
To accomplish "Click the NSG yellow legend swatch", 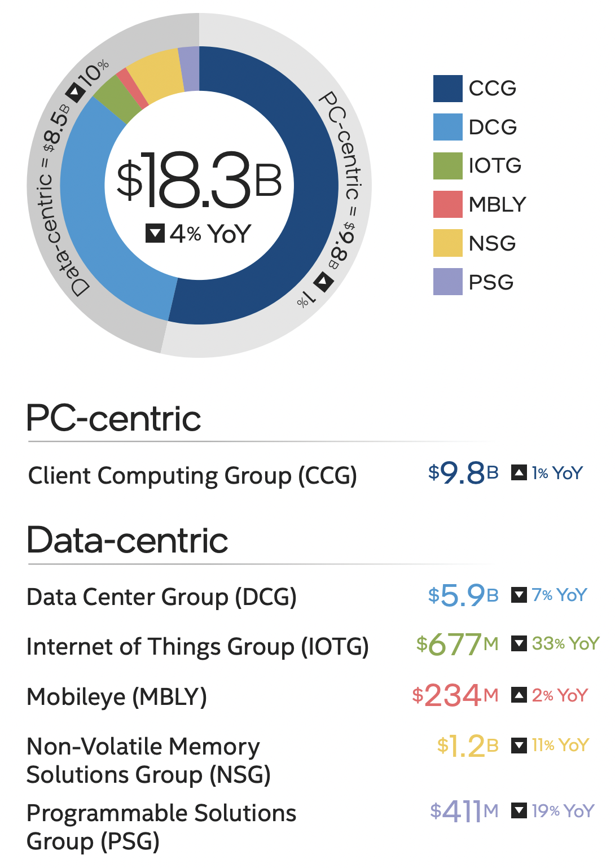I will 447,243.
